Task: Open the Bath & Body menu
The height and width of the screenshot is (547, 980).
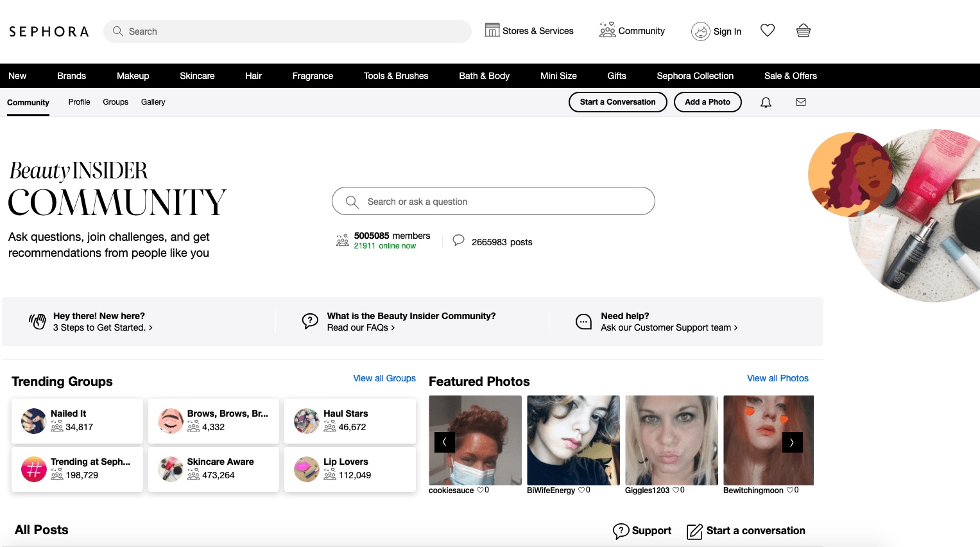Action: coord(485,76)
